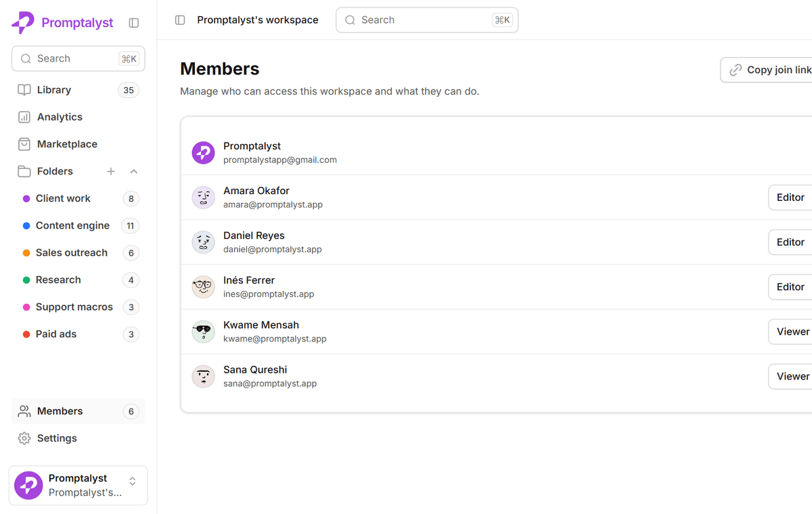Image resolution: width=812 pixels, height=514 pixels.
Task: Open Sana Qureshi's Viewer role dropdown
Action: coord(790,376)
